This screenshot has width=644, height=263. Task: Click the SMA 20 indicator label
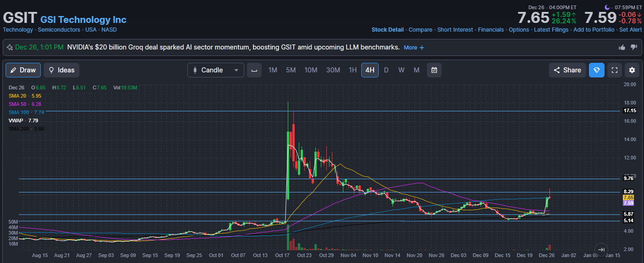click(x=25, y=96)
